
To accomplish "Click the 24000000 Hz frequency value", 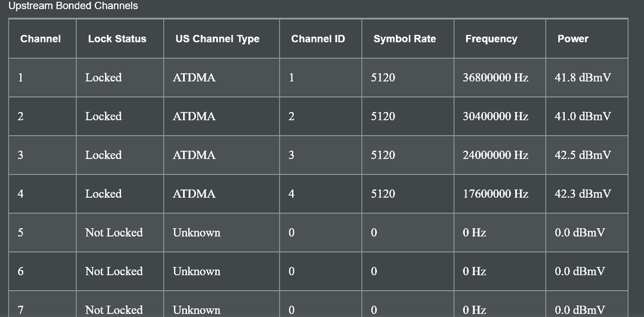I will click(495, 155).
